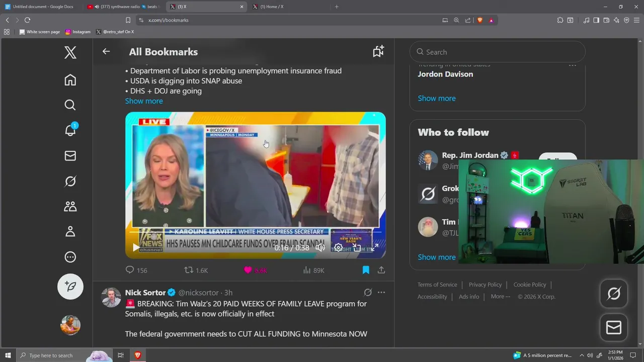Open Notifications bell icon
Screen dimensions: 644x362
click(70, 130)
